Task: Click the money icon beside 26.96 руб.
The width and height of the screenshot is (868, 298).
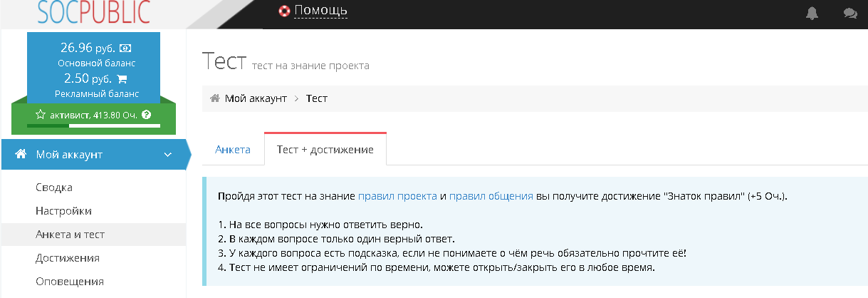Action: (125, 48)
